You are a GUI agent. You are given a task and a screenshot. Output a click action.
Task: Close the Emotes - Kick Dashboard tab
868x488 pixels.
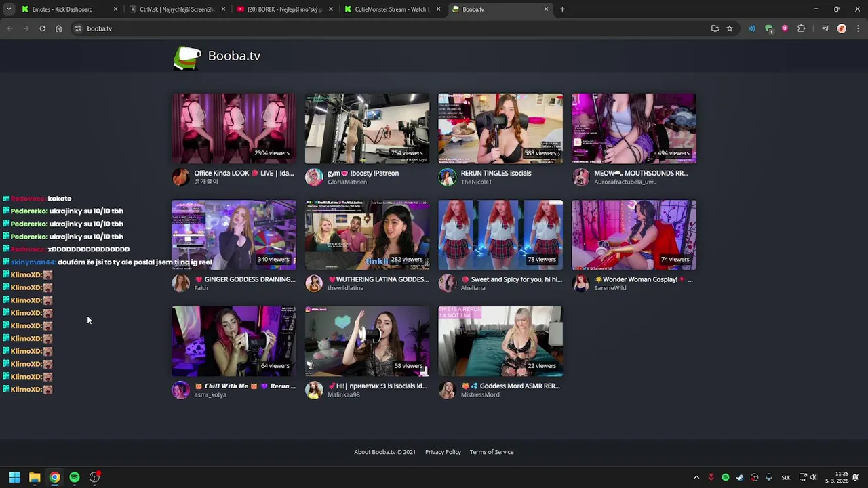(x=115, y=9)
